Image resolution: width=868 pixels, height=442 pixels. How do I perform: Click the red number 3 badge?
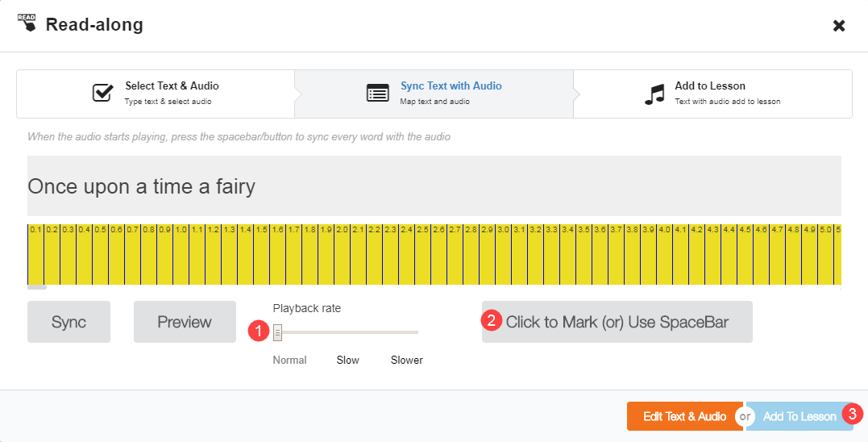pyautogui.click(x=852, y=413)
